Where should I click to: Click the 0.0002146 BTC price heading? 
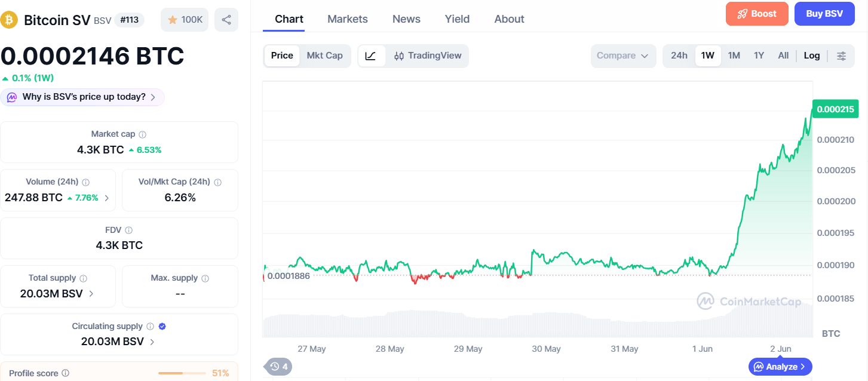(93, 56)
